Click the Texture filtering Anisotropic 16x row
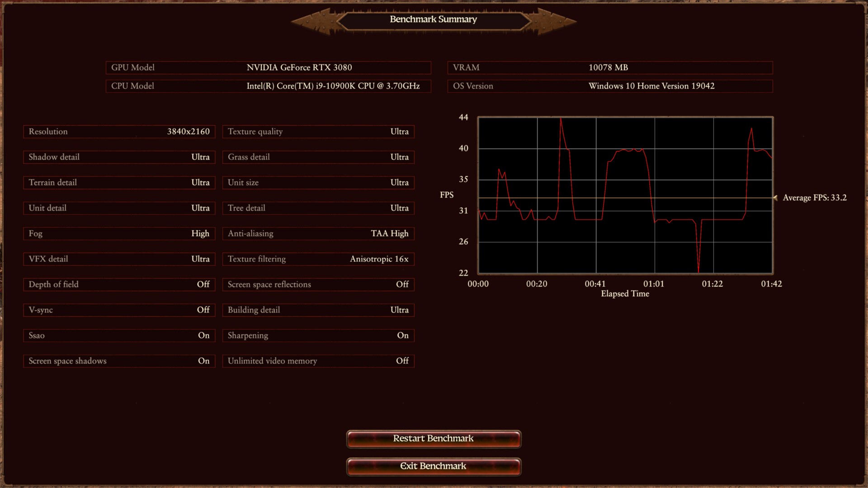Viewport: 868px width, 488px height. point(318,259)
